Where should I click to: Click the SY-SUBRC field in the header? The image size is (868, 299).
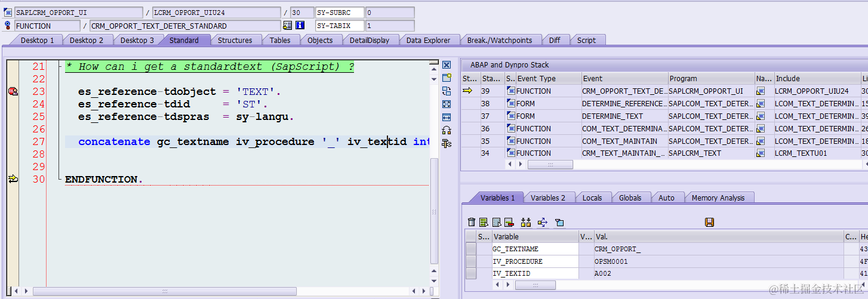point(340,13)
